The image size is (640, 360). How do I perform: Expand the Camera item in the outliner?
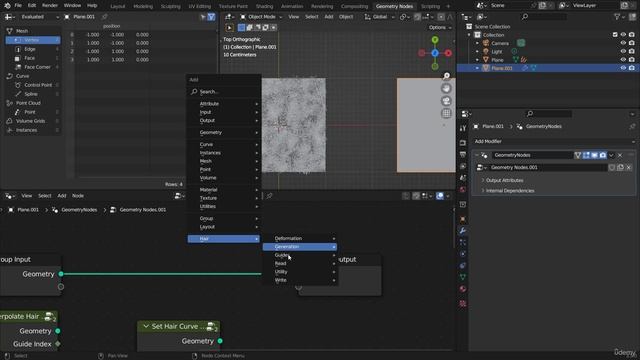[477, 43]
